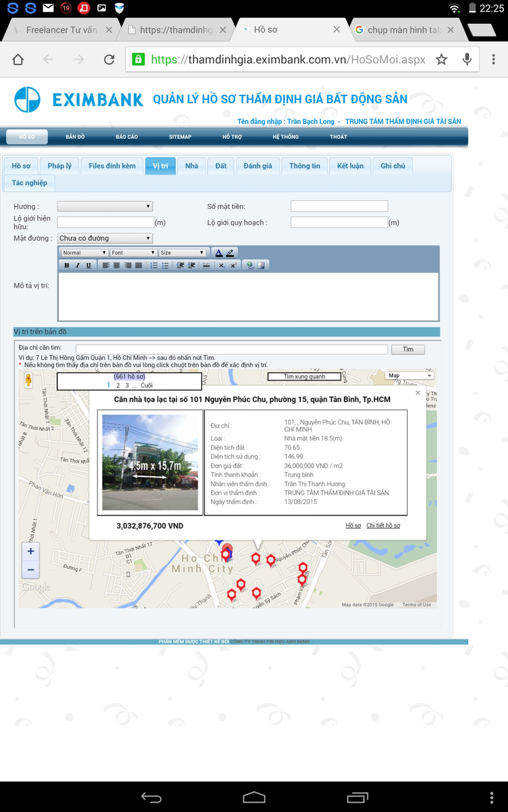The height and width of the screenshot is (812, 508).
Task: Close the property info popup
Action: 418,392
